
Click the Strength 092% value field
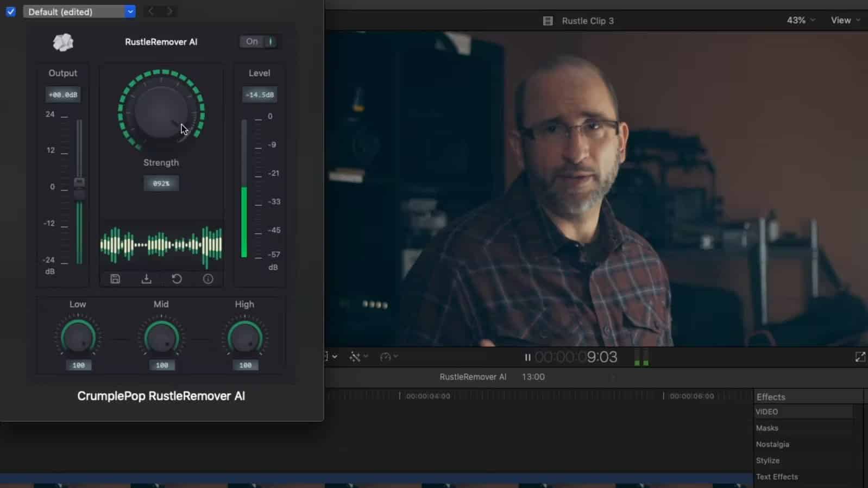[161, 183]
